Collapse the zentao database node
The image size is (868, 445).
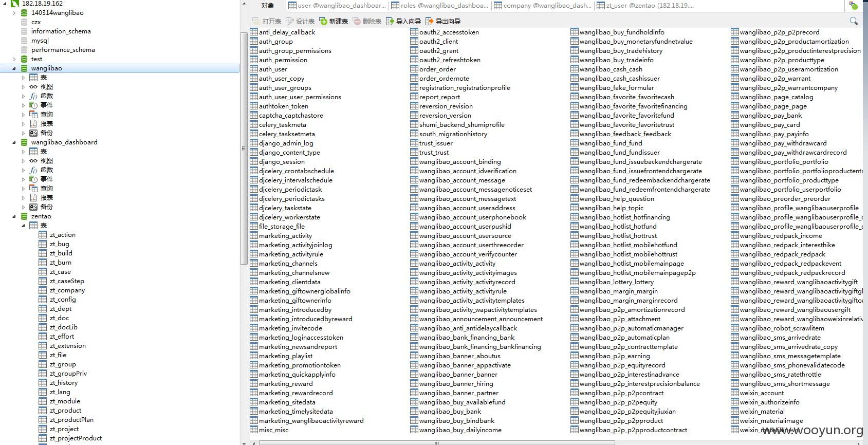[14, 216]
